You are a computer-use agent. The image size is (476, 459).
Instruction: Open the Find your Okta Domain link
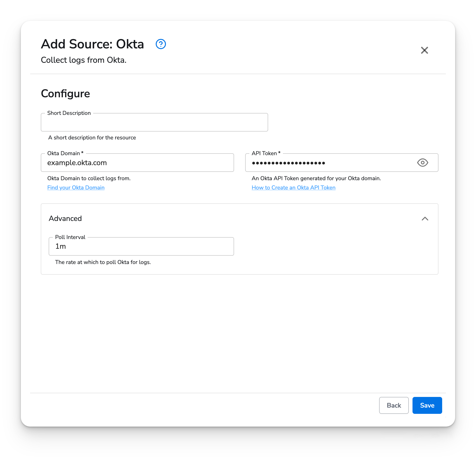[x=76, y=187]
